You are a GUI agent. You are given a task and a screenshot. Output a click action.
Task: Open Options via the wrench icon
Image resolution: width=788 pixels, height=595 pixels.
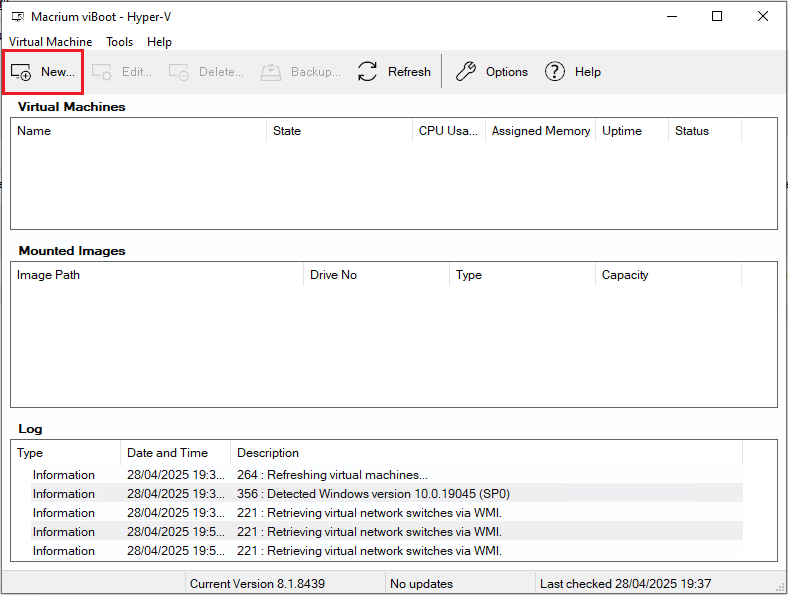point(466,72)
